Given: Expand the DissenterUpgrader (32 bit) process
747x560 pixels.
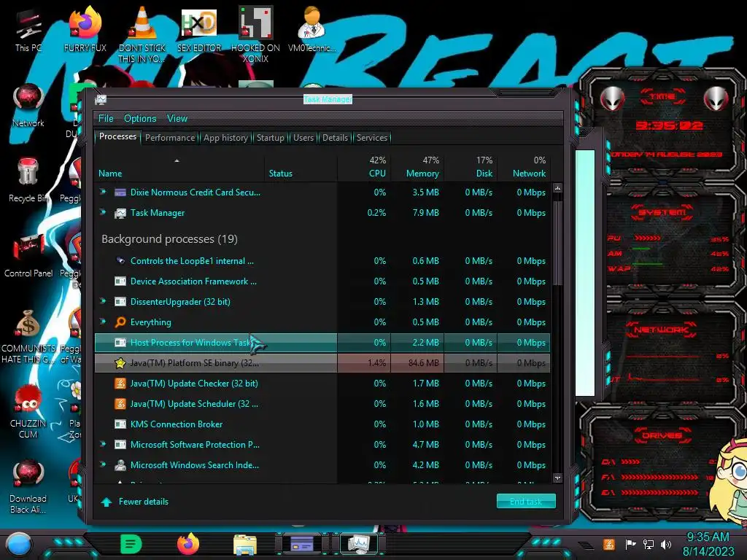Looking at the screenshot, I should click(x=102, y=301).
